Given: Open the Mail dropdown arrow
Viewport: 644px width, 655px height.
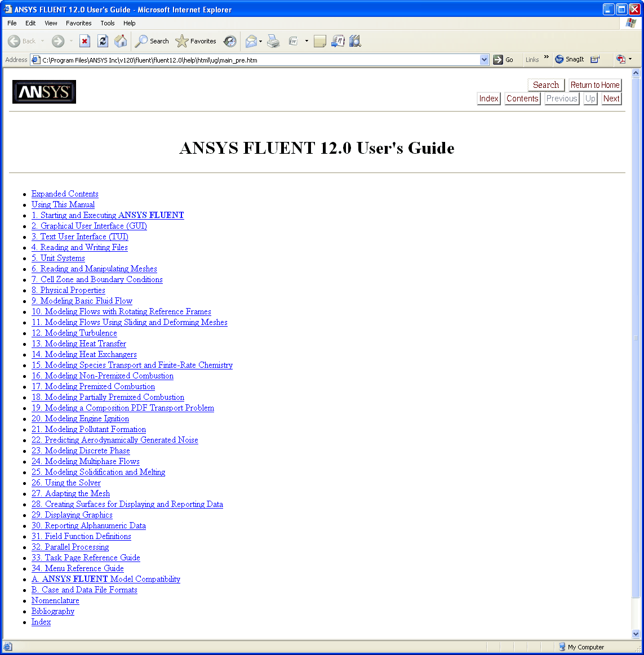Looking at the screenshot, I should click(x=261, y=41).
